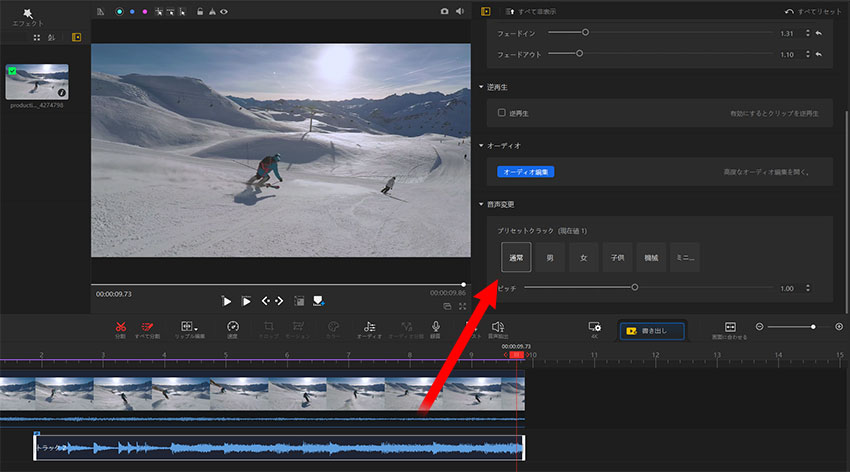Toggle the yellow panel layout icon in media bin
The image size is (850, 472).
click(x=76, y=37)
